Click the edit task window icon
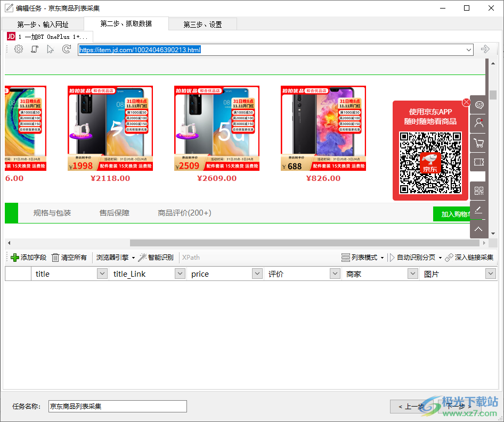 coord(9,7)
